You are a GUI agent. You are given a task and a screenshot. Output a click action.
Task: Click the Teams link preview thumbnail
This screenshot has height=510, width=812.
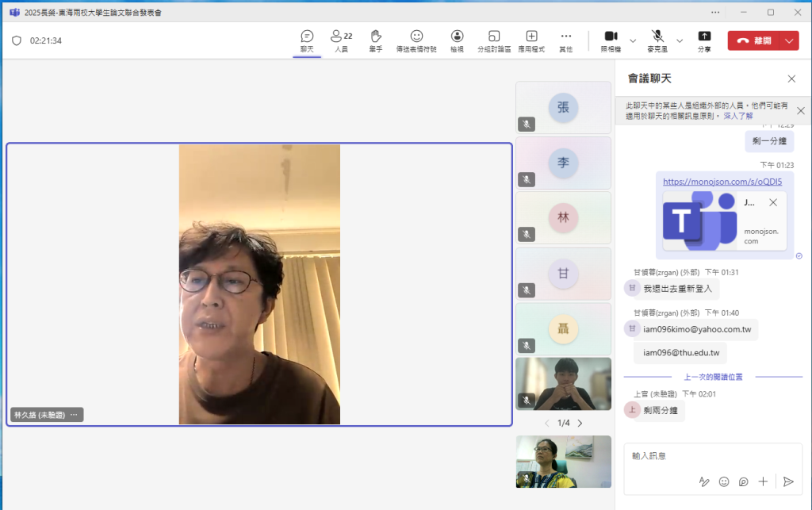point(700,221)
